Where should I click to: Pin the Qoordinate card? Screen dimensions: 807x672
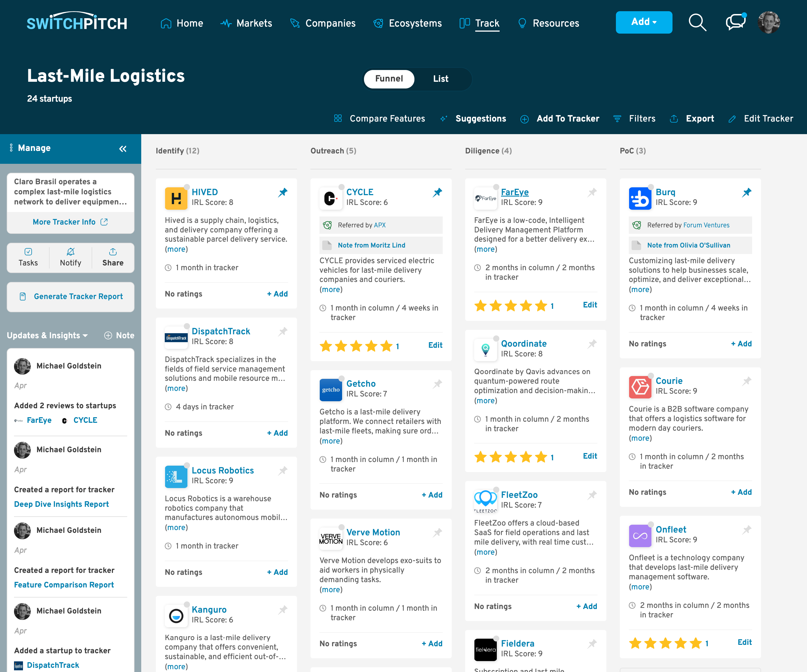tap(592, 344)
